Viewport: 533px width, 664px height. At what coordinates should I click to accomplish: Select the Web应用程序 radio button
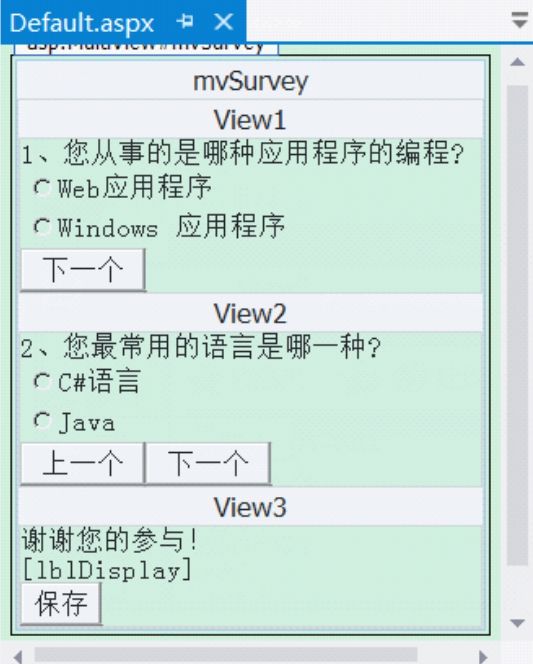click(42, 187)
